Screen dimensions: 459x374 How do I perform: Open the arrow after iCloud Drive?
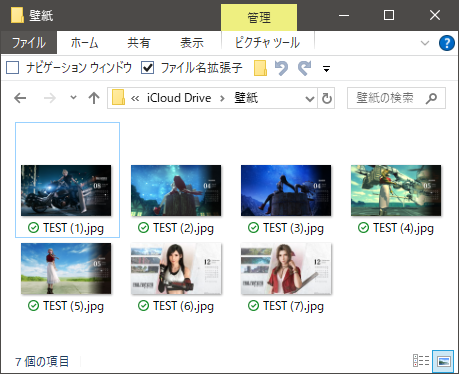222,98
